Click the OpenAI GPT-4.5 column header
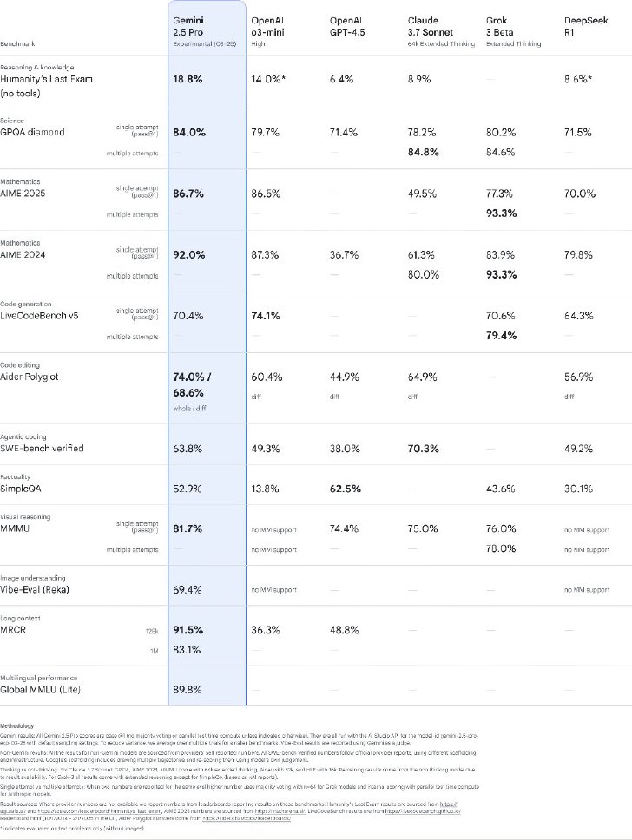632x840 pixels. [x=347, y=26]
